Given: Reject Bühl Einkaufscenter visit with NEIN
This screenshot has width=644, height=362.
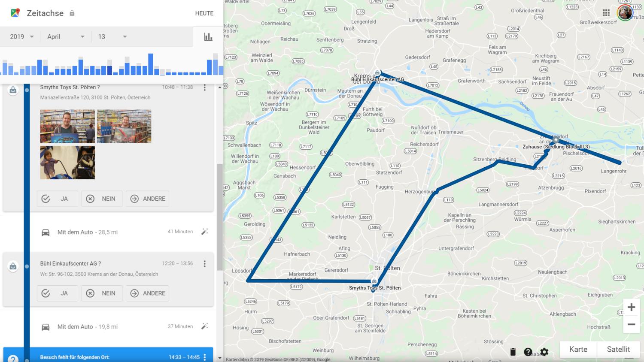Looking at the screenshot, I should pyautogui.click(x=102, y=293).
